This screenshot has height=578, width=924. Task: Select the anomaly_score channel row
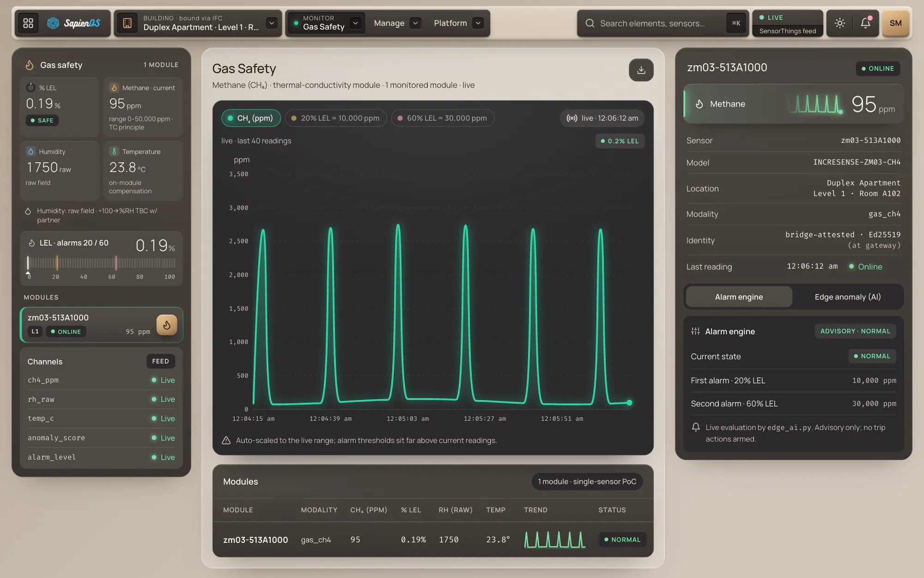[x=101, y=438]
